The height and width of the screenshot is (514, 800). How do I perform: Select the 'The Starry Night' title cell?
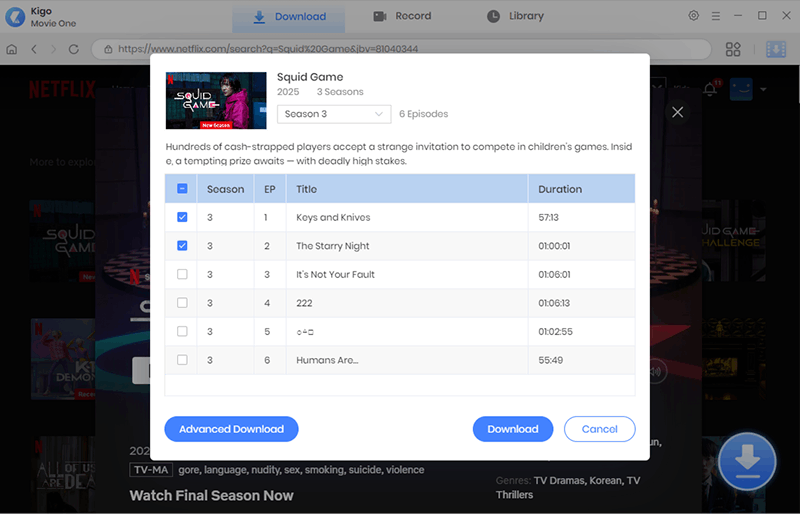coord(407,246)
